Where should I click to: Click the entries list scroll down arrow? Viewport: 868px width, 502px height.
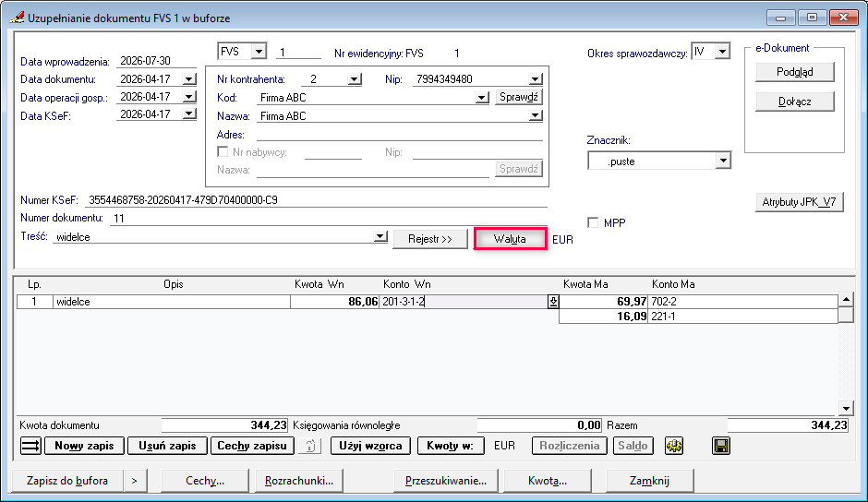pos(846,409)
